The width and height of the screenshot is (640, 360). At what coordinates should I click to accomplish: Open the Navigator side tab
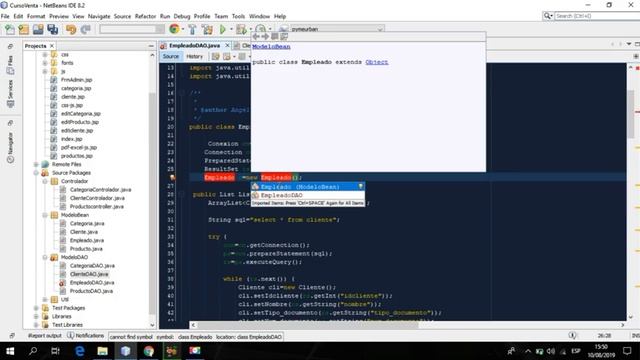click(10, 147)
